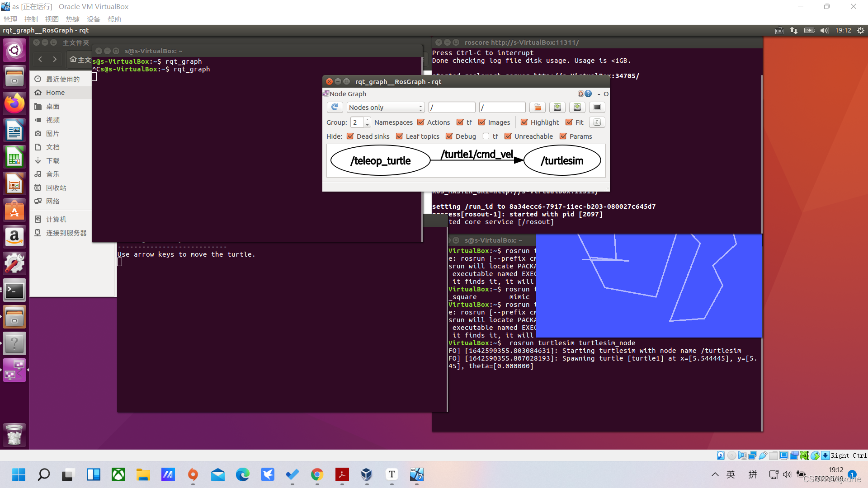Open Ubuntu Software Center from dock

pos(14,211)
